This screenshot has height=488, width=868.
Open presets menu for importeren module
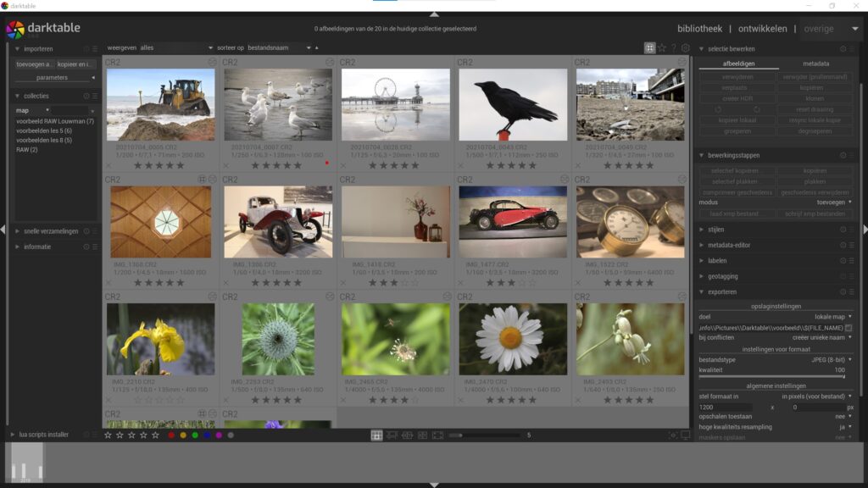pos(95,48)
